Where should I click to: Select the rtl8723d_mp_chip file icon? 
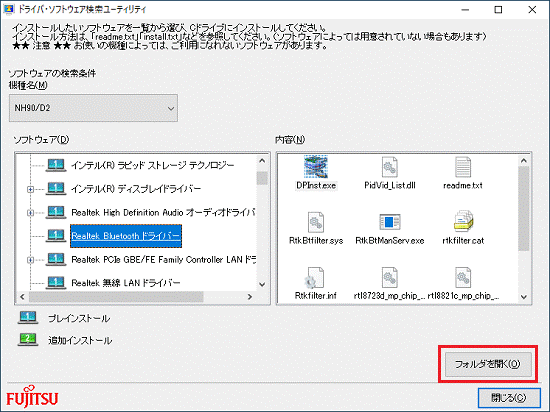pyautogui.click(x=389, y=277)
